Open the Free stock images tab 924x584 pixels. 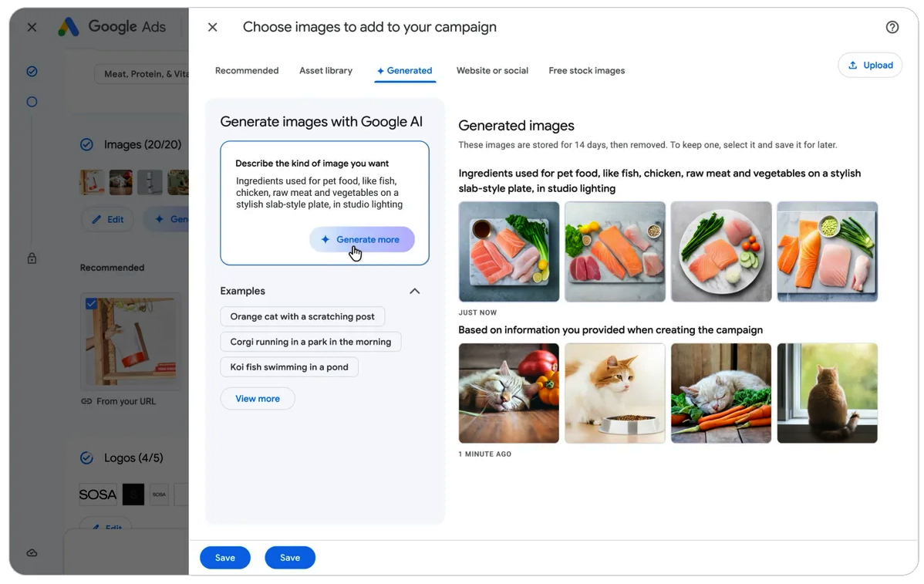coord(586,70)
